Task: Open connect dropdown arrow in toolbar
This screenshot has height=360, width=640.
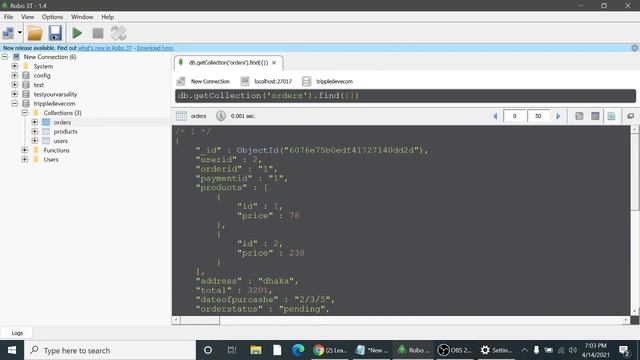Action: [19, 33]
